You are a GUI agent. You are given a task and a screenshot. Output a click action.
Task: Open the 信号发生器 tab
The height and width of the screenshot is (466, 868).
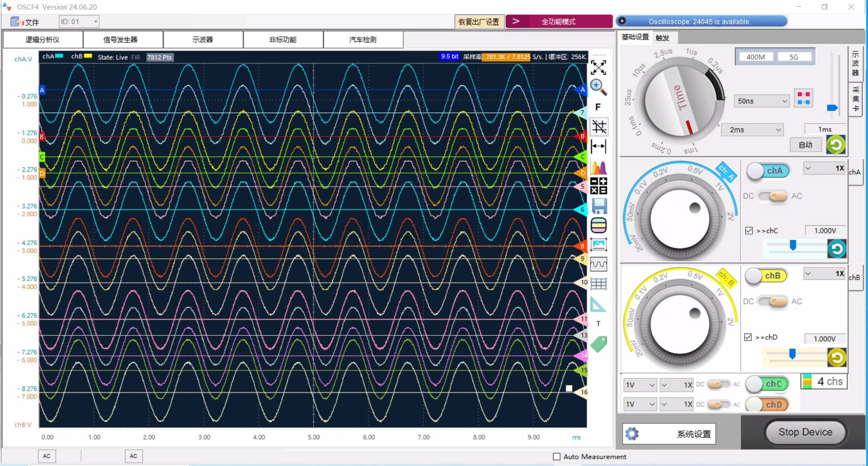click(x=123, y=40)
